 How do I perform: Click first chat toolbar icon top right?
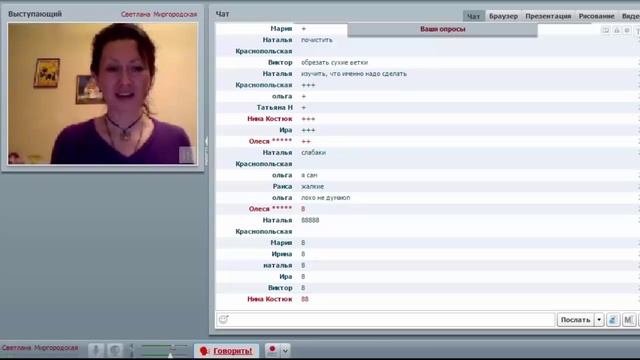(x=606, y=30)
